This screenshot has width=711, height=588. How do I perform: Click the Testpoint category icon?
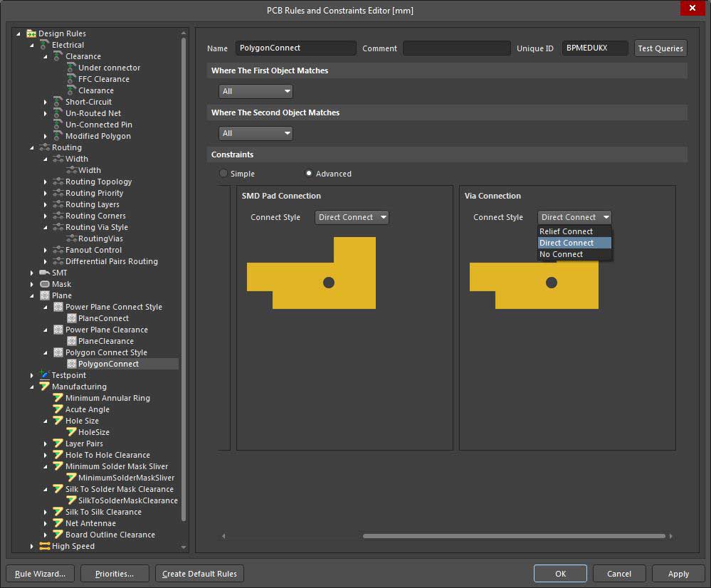45,375
